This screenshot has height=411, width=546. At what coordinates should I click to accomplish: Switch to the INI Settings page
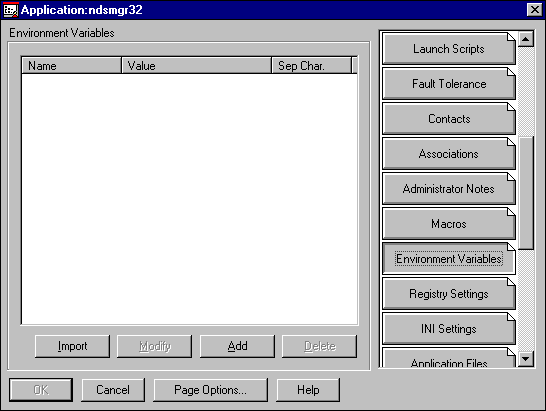pyautogui.click(x=448, y=329)
